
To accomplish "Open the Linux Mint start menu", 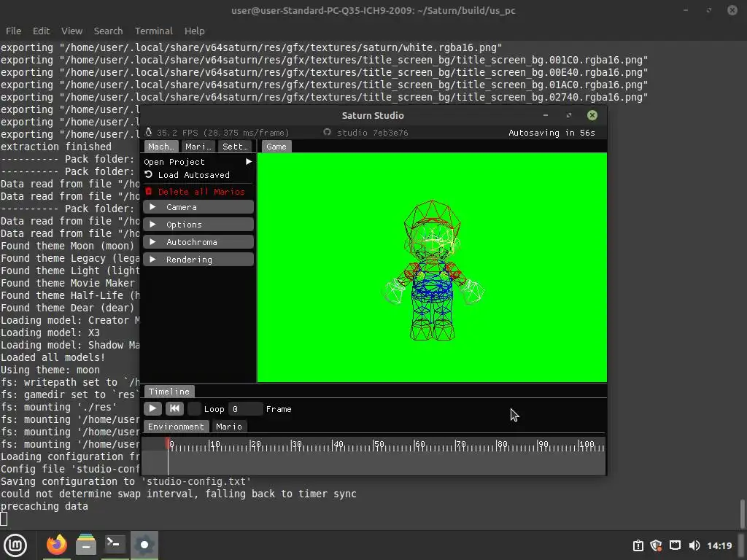I will (15, 545).
